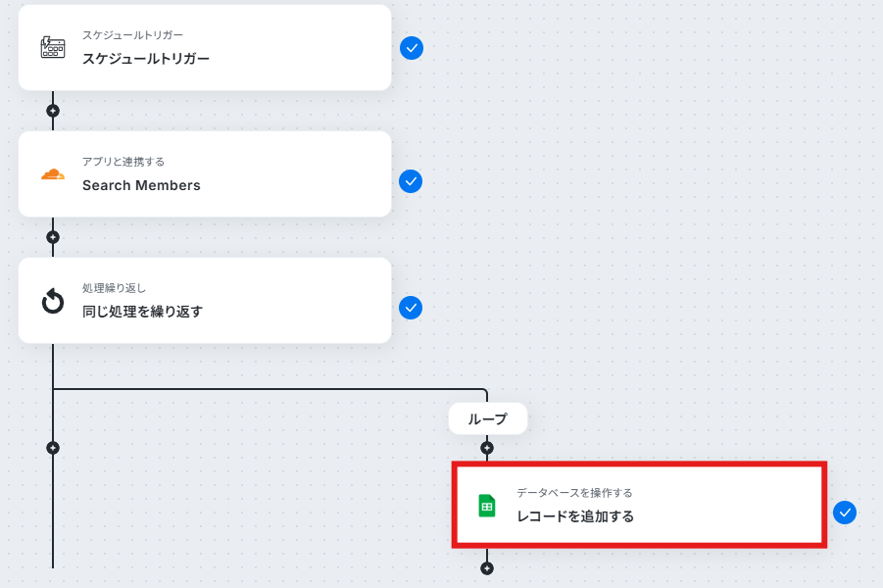The height and width of the screenshot is (588, 883).
Task: Click blue checkmark beside Search Members card
Action: 411,181
